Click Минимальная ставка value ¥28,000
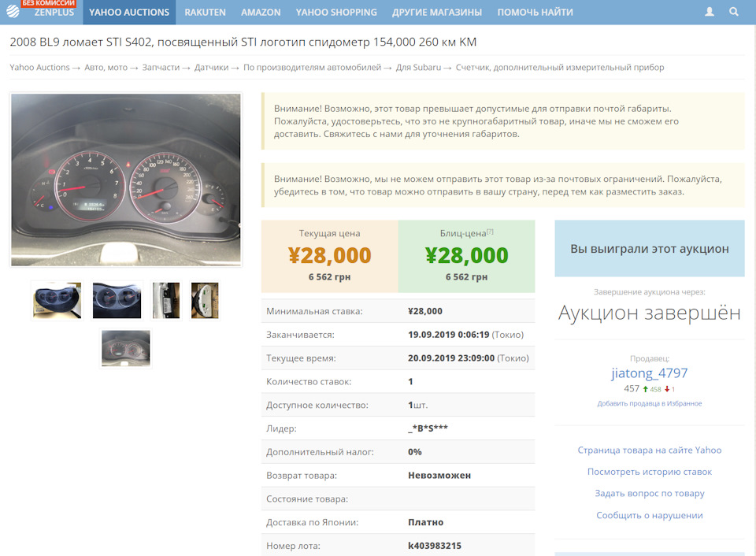 coord(425,312)
